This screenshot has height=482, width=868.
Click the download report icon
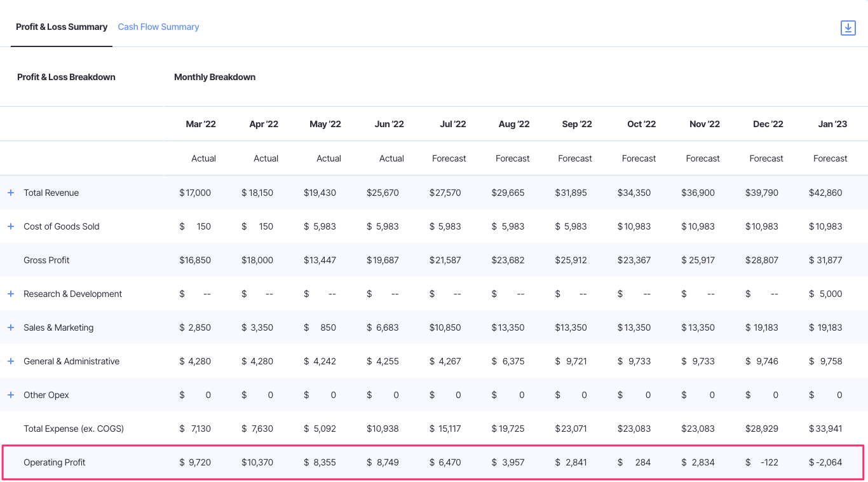(848, 28)
